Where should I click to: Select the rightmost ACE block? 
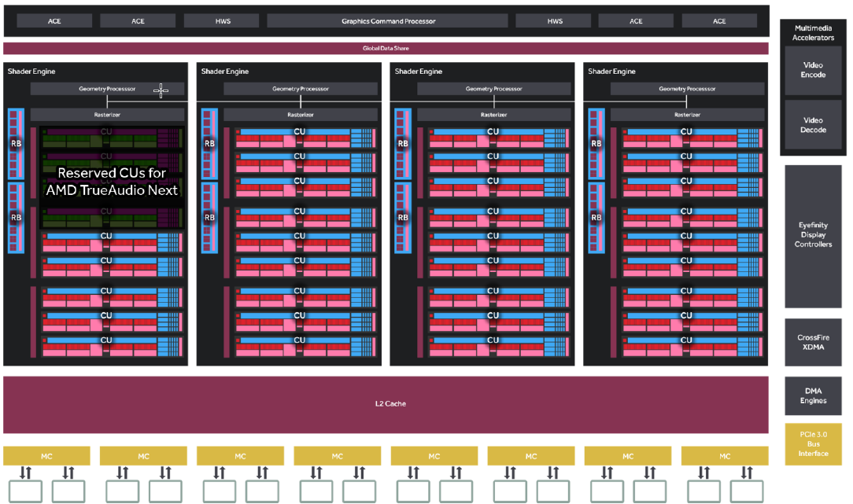(719, 21)
